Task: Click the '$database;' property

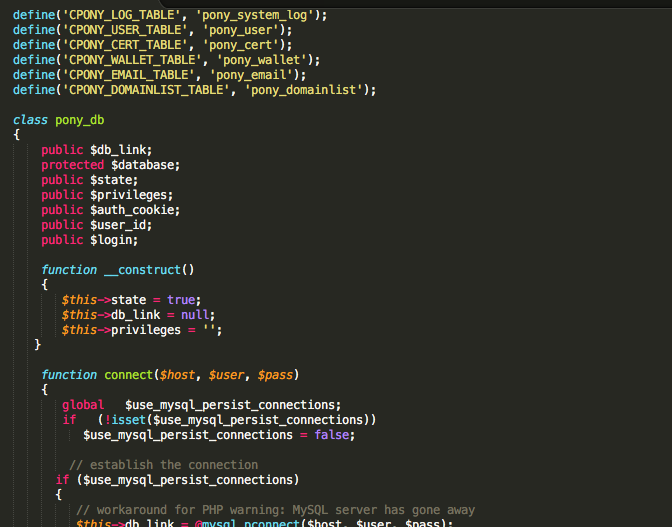Action: pyautogui.click(x=146, y=165)
